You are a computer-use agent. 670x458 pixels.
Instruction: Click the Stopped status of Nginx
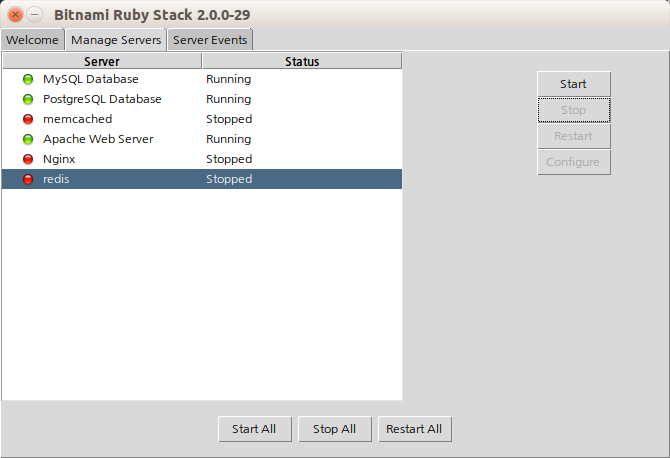pyautogui.click(x=229, y=160)
